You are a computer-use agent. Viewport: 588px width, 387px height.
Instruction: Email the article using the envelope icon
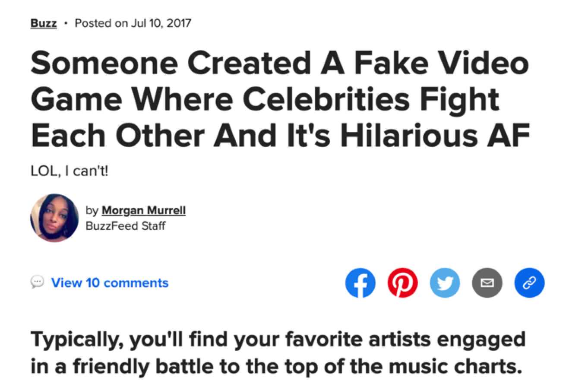(x=487, y=283)
